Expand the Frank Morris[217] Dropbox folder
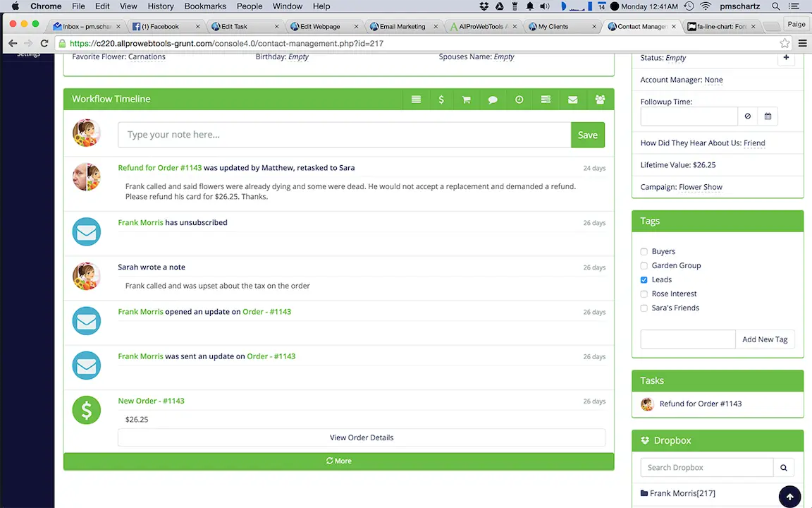Image resolution: width=812 pixels, height=508 pixels. pyautogui.click(x=682, y=492)
